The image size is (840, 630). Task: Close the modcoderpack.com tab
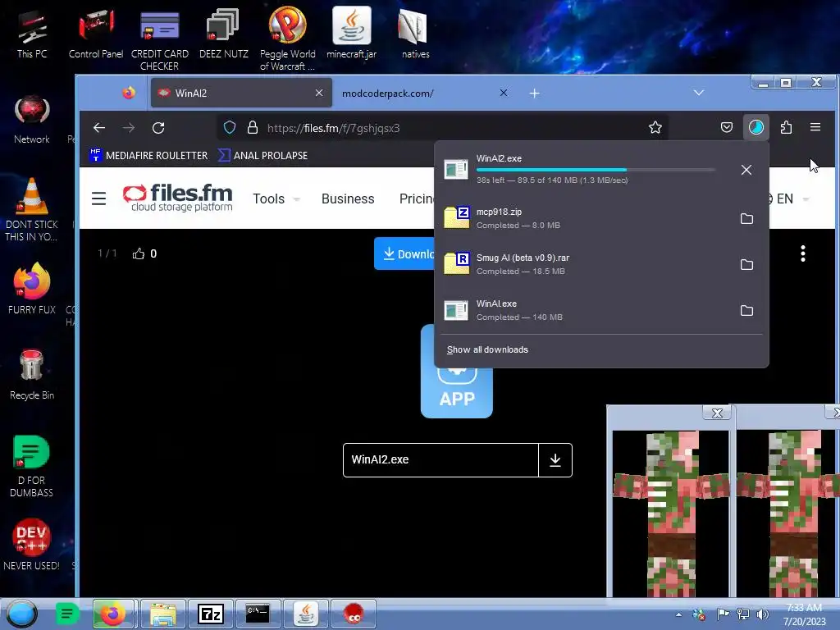504,93
